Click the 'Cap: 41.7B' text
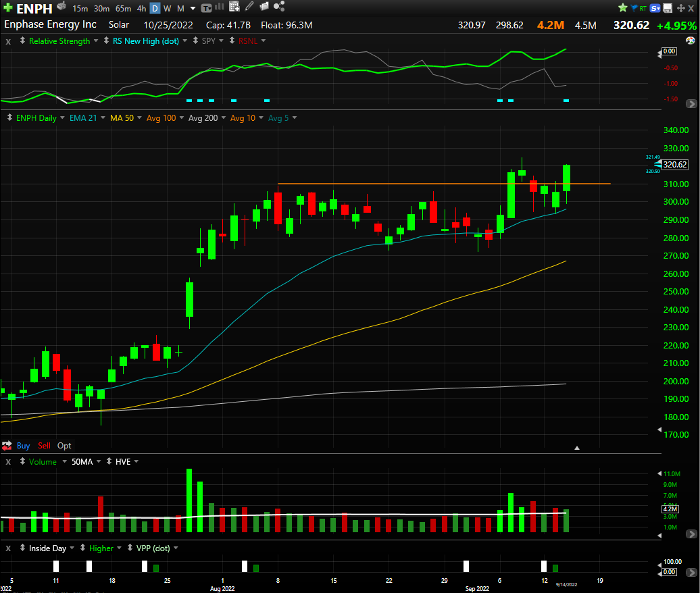Image resolution: width=700 pixels, height=593 pixels. coord(228,25)
